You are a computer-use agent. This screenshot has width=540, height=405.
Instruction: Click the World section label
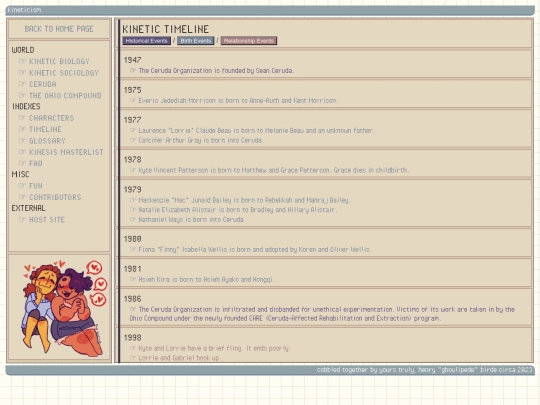click(x=23, y=50)
